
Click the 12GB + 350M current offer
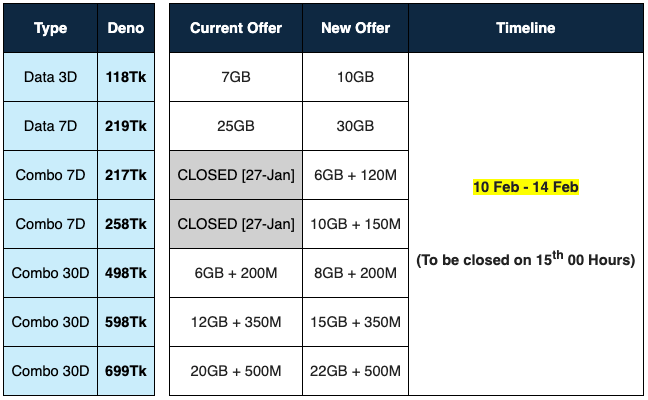(236, 322)
